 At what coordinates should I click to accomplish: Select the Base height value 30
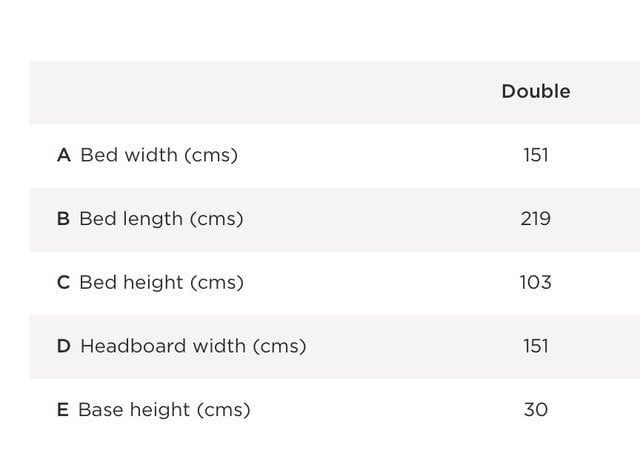coord(535,410)
